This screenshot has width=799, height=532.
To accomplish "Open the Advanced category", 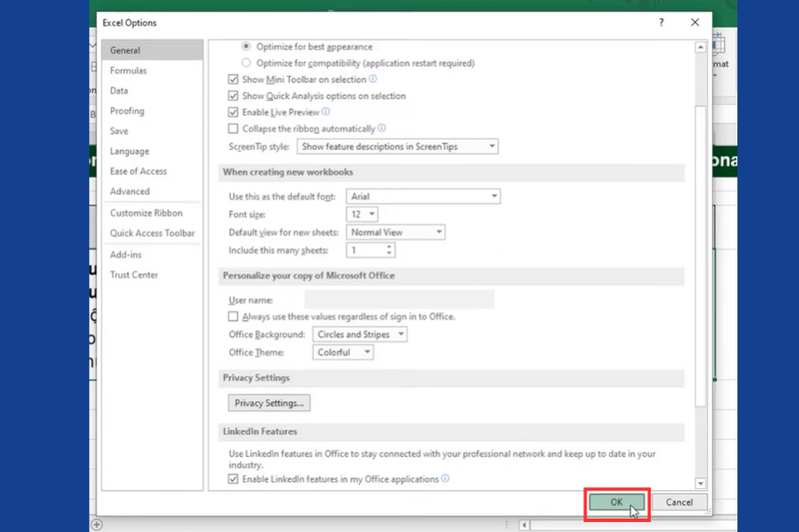I will (x=153, y=192).
